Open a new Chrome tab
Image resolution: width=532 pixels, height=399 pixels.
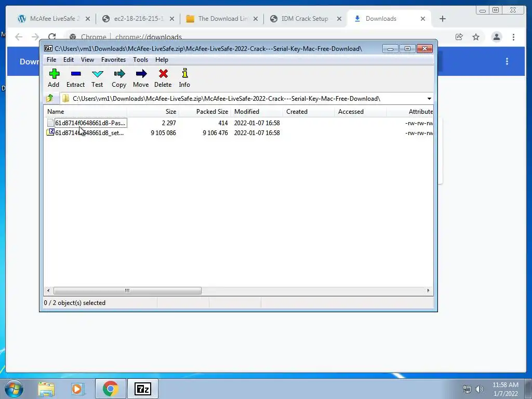tap(443, 19)
